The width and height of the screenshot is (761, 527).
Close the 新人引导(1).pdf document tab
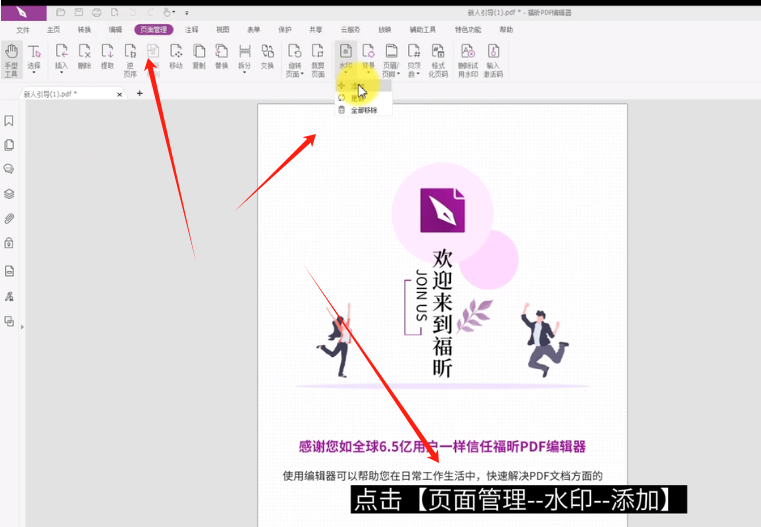pyautogui.click(x=119, y=95)
